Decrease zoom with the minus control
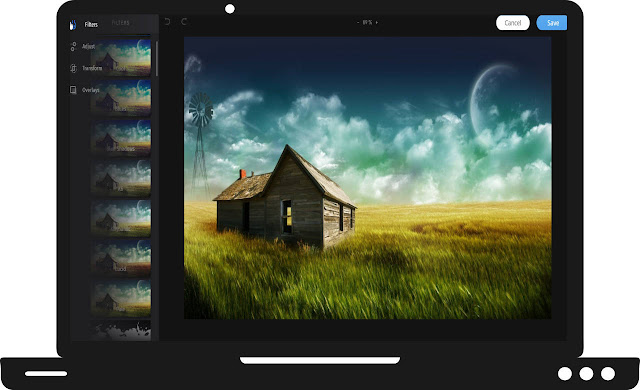 coord(358,23)
